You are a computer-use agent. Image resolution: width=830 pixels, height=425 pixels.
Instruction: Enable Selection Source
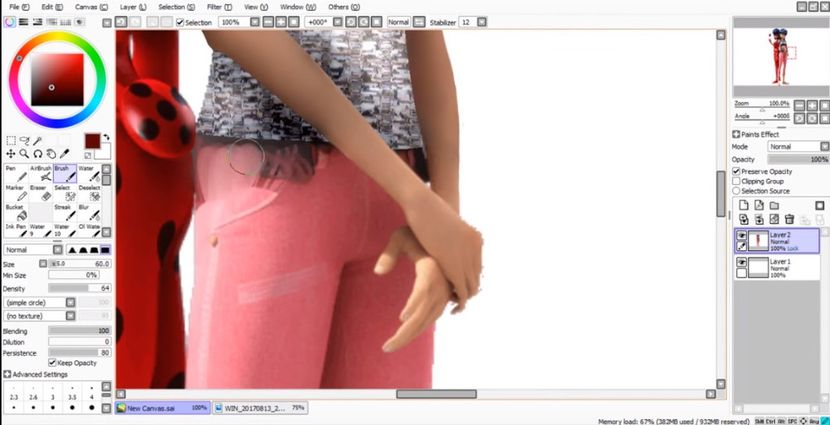[736, 191]
